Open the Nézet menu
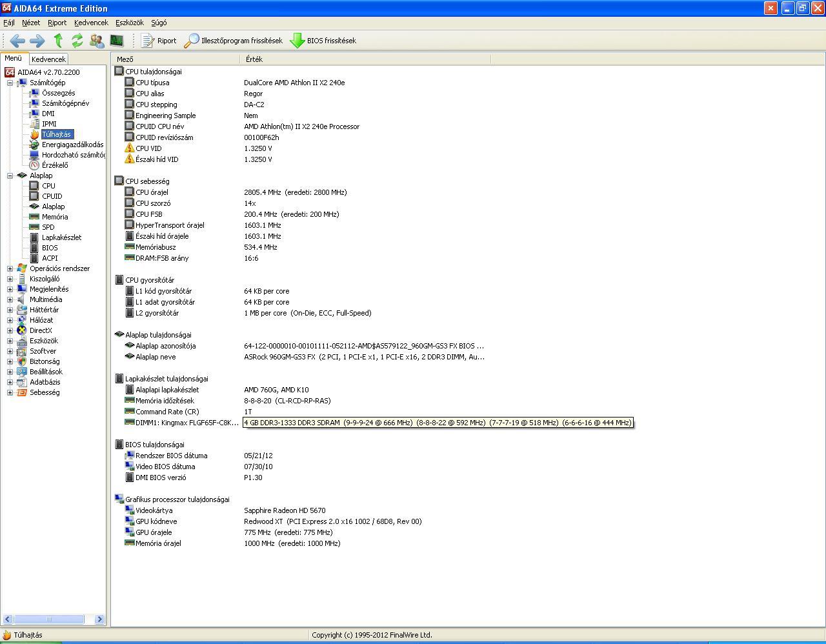The height and width of the screenshot is (644, 826). pyautogui.click(x=31, y=23)
